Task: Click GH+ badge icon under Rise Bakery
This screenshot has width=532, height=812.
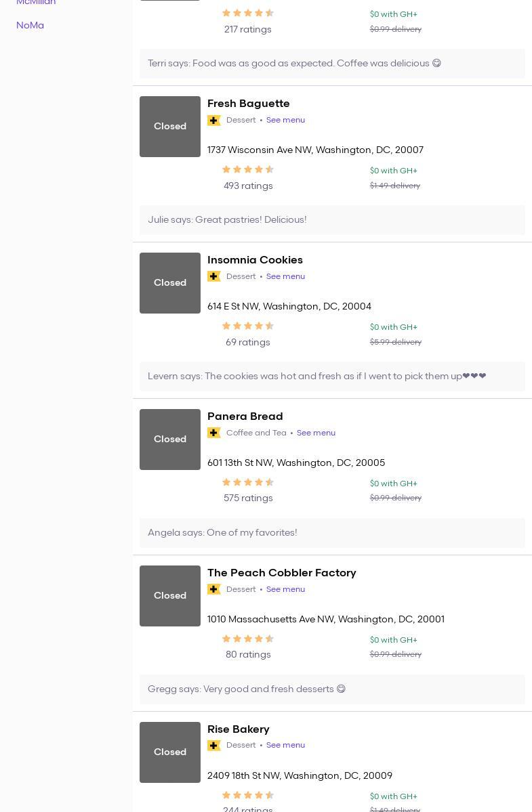Action: click(214, 746)
